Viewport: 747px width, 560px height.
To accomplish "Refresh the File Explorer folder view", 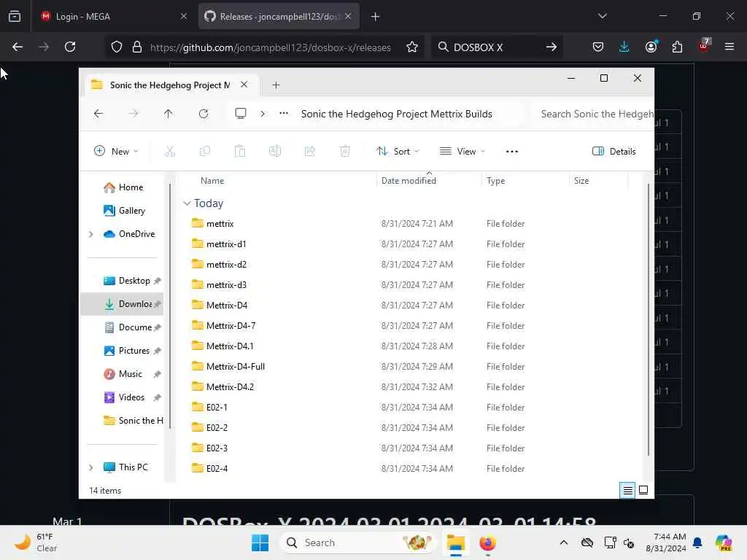I will pyautogui.click(x=204, y=114).
